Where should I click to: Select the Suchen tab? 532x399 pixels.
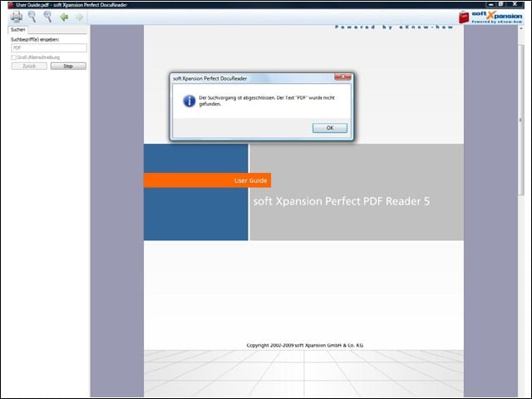[x=18, y=30]
